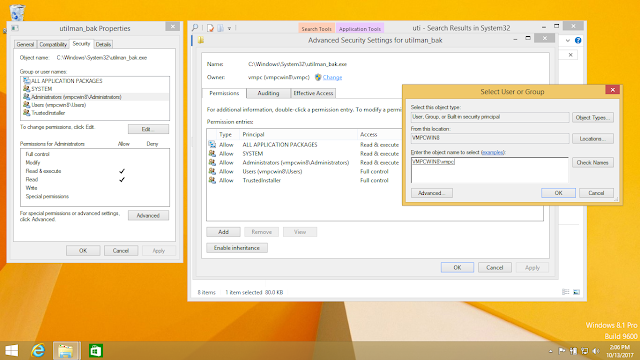Click the examples link in Select User dialog
Viewport: 640px width, 360px height.
493,152
